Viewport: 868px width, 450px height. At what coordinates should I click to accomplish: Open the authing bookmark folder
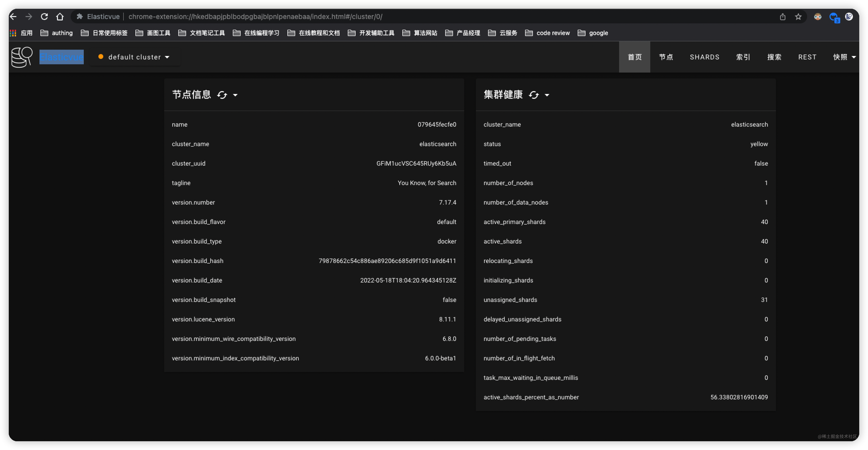pyautogui.click(x=57, y=33)
